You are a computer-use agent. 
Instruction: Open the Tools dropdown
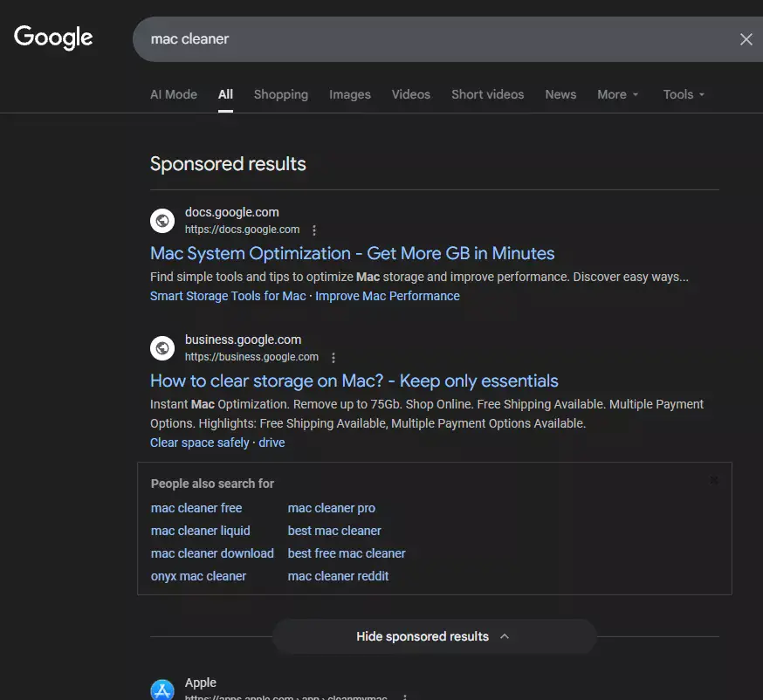(x=683, y=94)
